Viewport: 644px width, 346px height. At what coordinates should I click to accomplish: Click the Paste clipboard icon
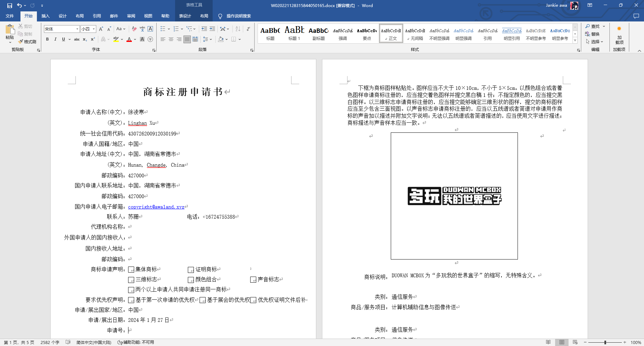coord(10,29)
